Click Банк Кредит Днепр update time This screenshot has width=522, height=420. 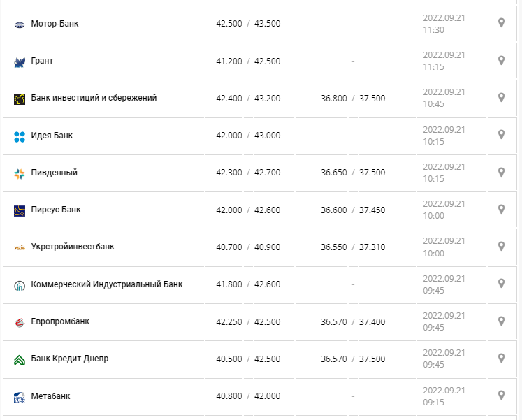(x=444, y=359)
